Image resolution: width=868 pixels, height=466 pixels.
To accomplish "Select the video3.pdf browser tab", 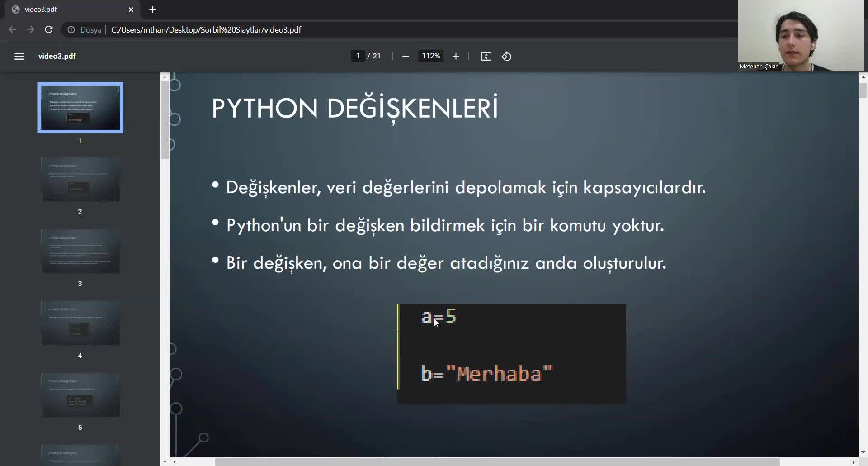I will (x=72, y=10).
